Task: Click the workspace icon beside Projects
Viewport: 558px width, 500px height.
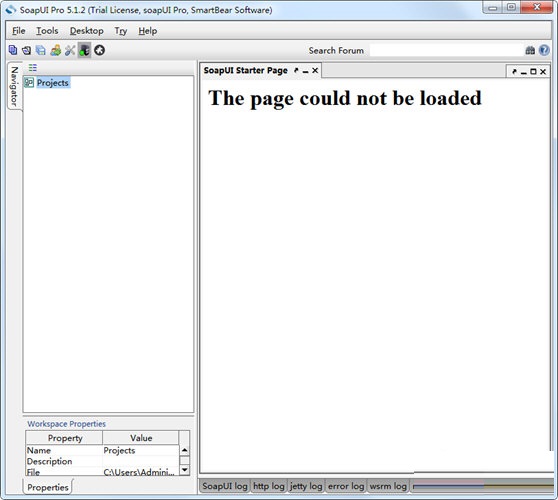Action: pyautogui.click(x=29, y=83)
